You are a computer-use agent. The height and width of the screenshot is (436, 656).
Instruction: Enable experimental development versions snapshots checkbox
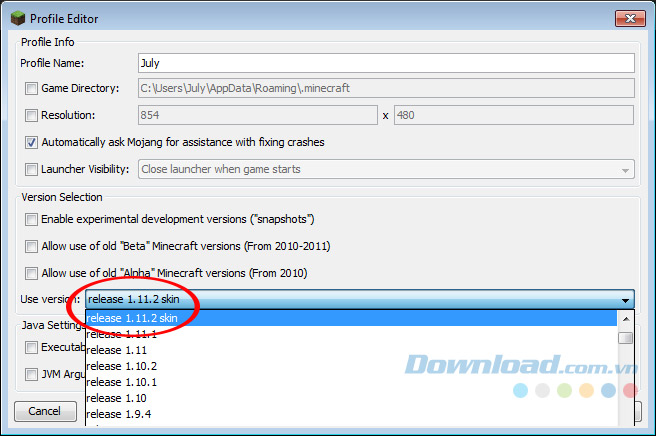coord(31,220)
